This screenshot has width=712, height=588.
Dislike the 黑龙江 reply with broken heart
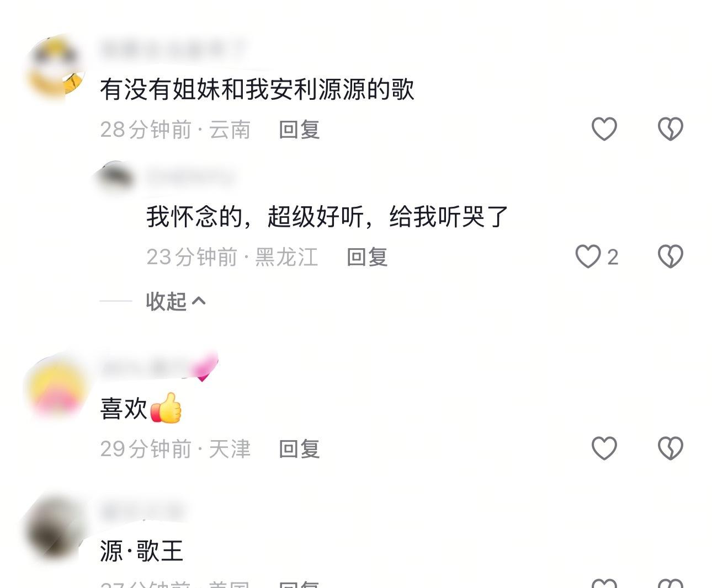(x=670, y=256)
